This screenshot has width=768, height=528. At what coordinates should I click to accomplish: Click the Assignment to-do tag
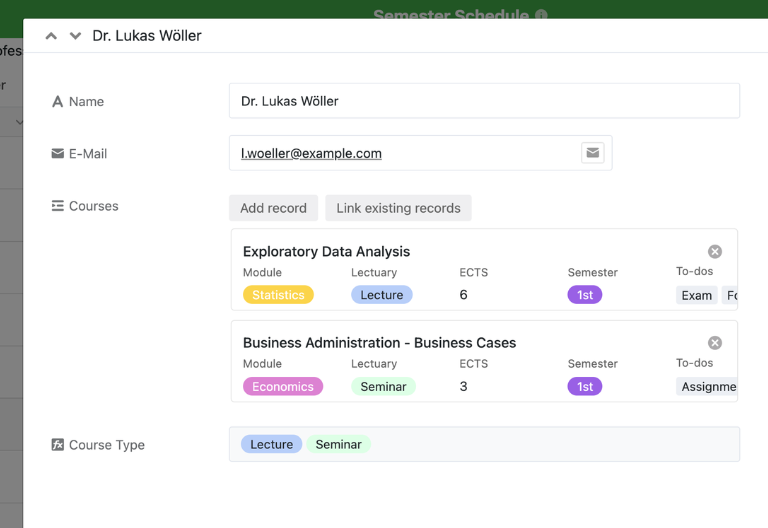(x=707, y=386)
